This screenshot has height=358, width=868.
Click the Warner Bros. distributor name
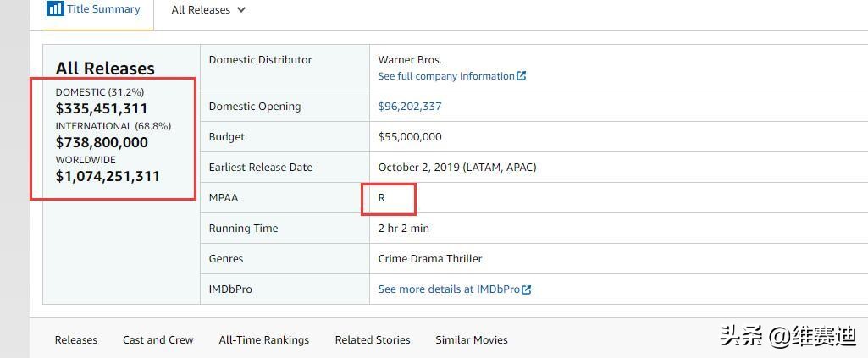410,60
